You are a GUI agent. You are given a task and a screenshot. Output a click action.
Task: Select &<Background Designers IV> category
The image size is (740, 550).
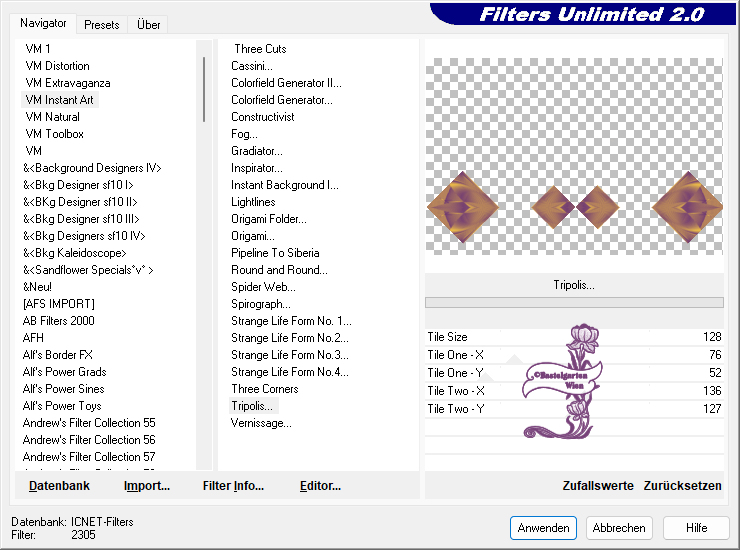click(92, 168)
